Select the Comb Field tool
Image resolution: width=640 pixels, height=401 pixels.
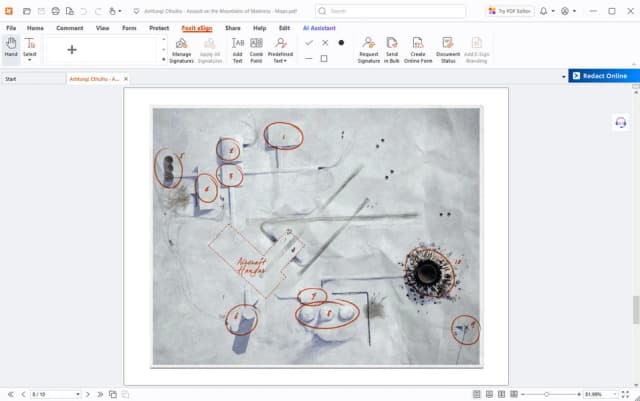point(256,50)
